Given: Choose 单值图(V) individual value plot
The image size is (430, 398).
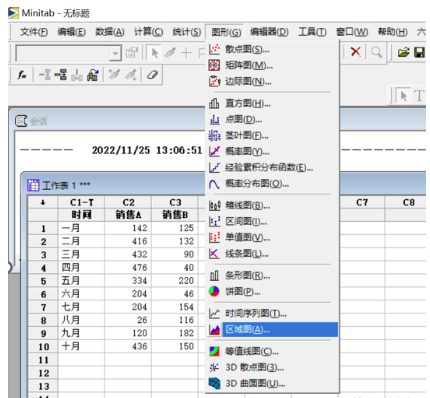Looking at the screenshot, I should click(x=272, y=238).
